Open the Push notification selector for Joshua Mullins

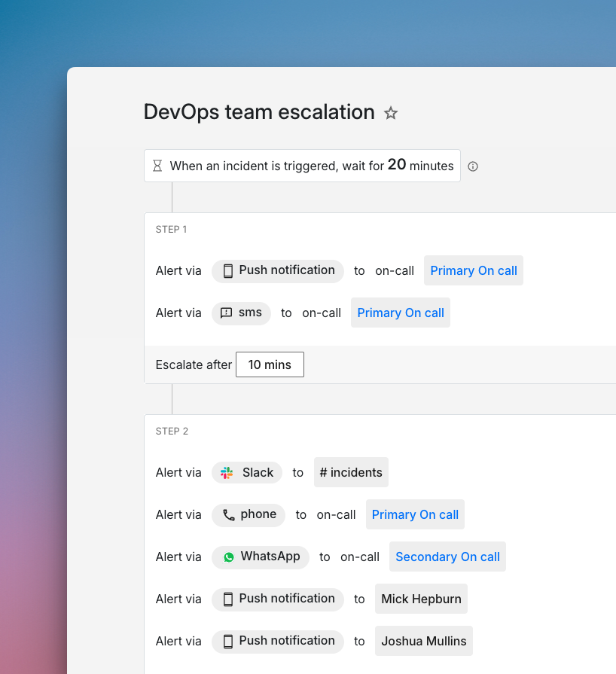coord(278,642)
